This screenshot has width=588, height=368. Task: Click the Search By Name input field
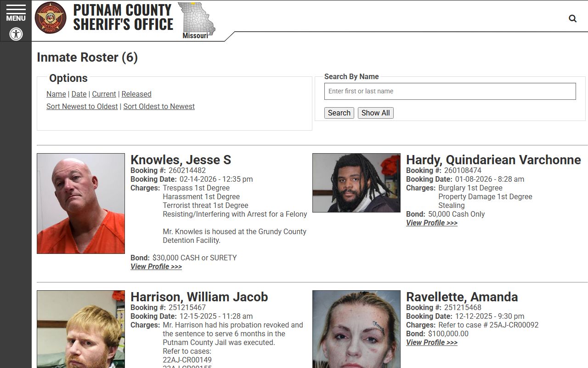(450, 91)
